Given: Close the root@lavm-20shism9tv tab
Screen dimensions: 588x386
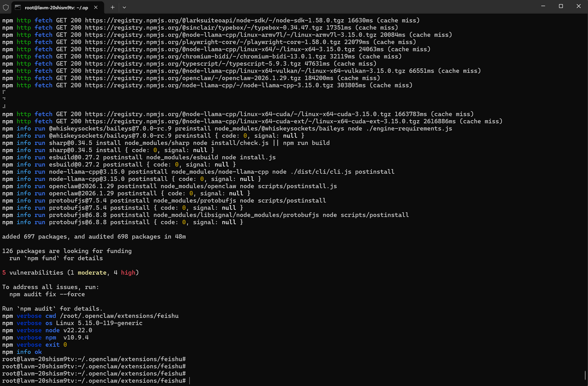Looking at the screenshot, I should pyautogui.click(x=97, y=7).
